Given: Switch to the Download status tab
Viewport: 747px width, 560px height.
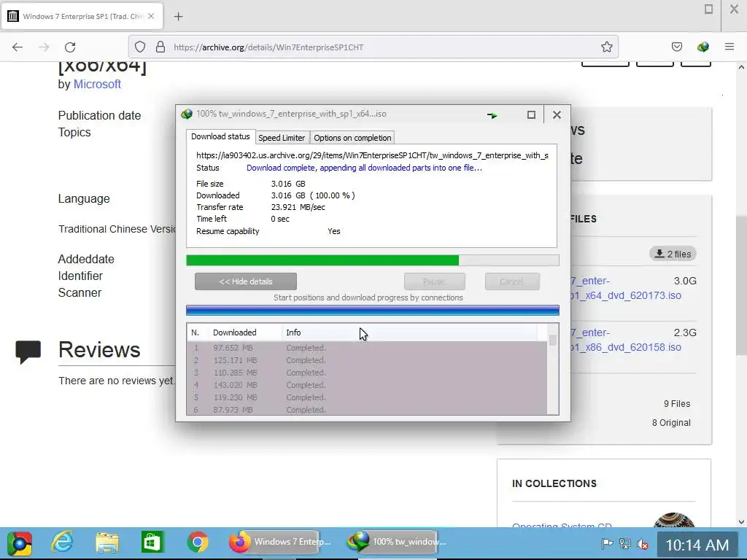Looking at the screenshot, I should pos(220,136).
